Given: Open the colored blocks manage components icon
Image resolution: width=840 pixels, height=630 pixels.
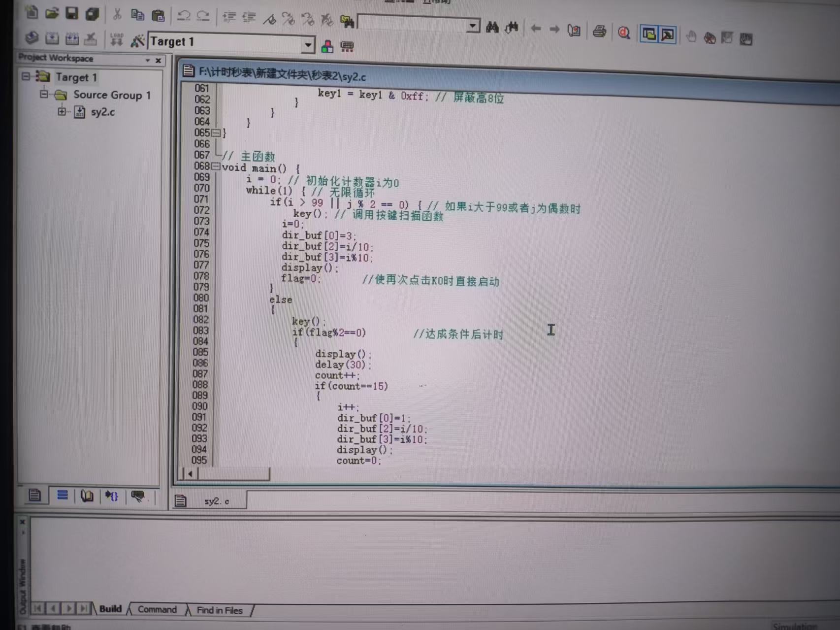Looking at the screenshot, I should pos(327,46).
